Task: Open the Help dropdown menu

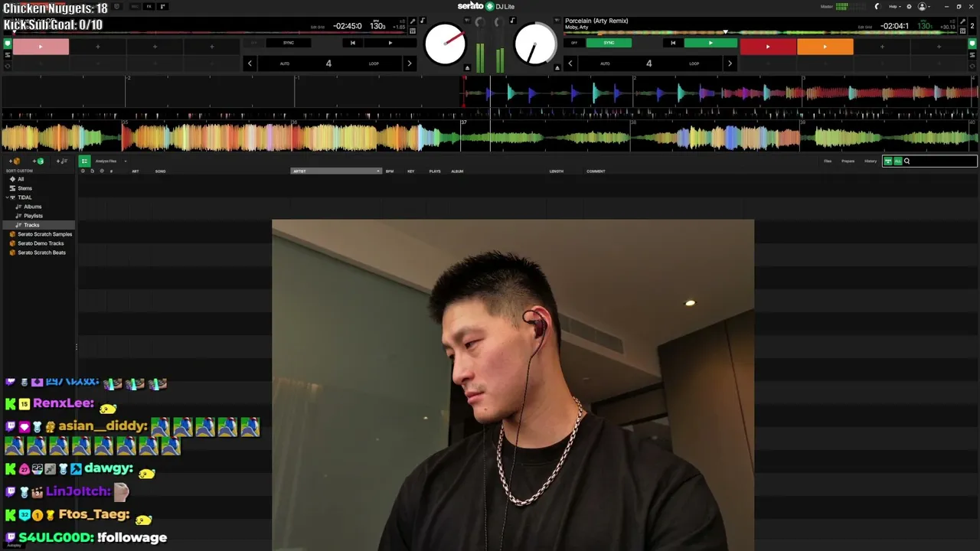Action: (x=894, y=7)
